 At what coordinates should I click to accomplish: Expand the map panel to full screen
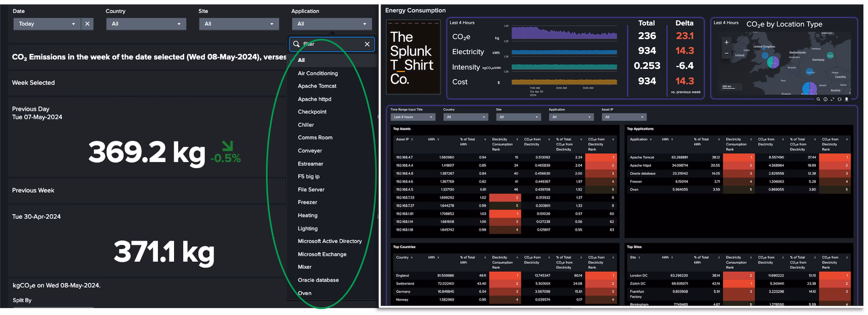point(832,99)
